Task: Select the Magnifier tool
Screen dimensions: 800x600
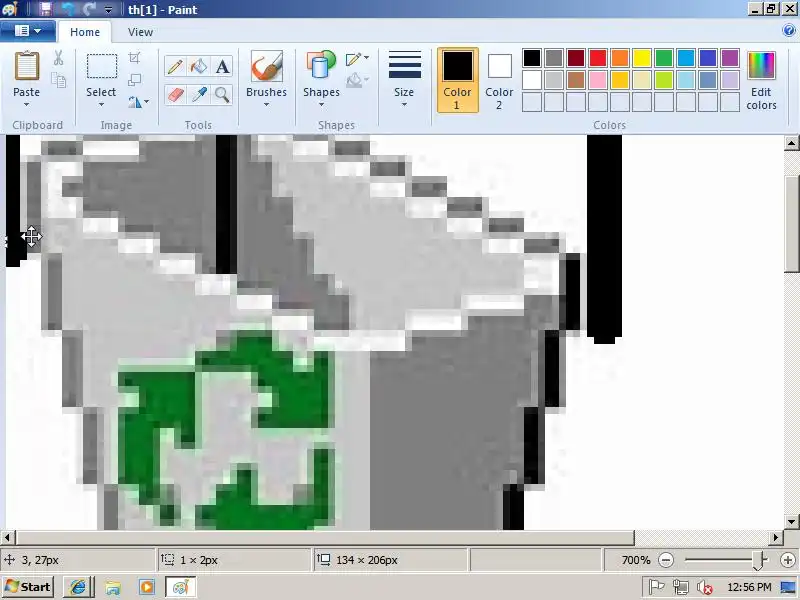Action: point(222,94)
